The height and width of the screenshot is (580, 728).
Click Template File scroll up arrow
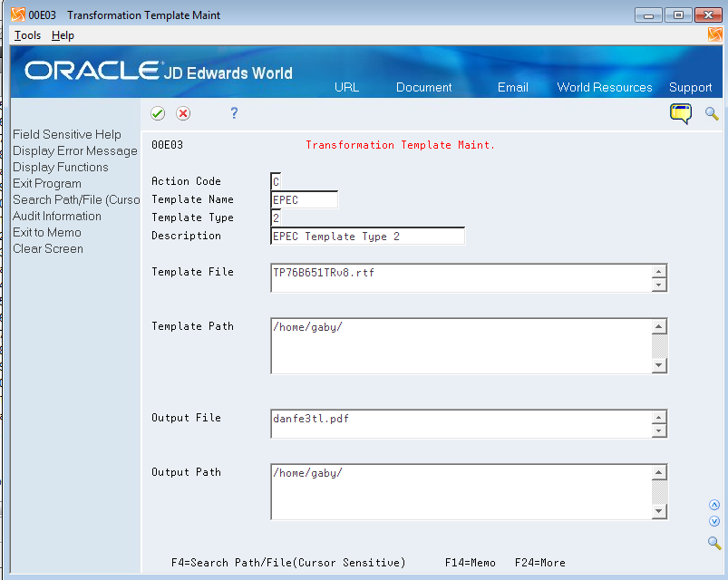(659, 272)
